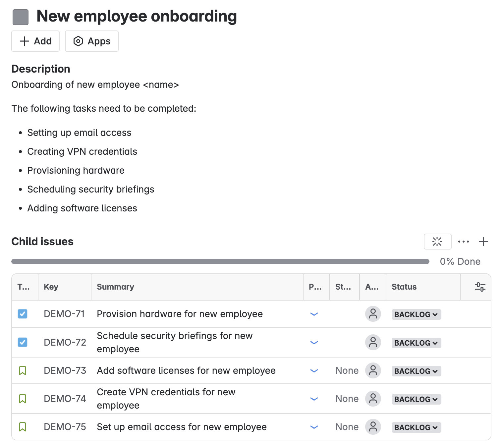Viewport: 503px width, 448px height.
Task: Click the story bookmark icon for DEMO-73
Action: click(23, 370)
